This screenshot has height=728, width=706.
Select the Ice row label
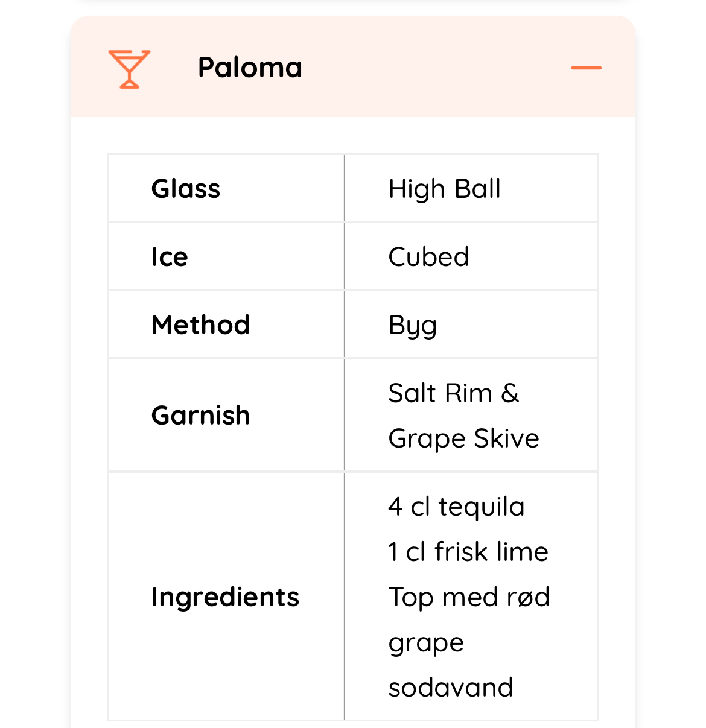point(170,257)
